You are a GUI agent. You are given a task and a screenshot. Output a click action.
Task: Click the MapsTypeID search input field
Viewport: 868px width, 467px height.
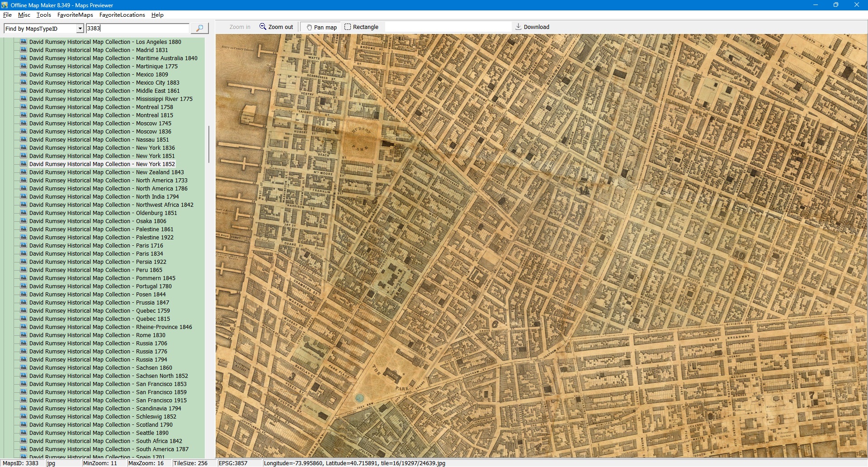point(137,29)
